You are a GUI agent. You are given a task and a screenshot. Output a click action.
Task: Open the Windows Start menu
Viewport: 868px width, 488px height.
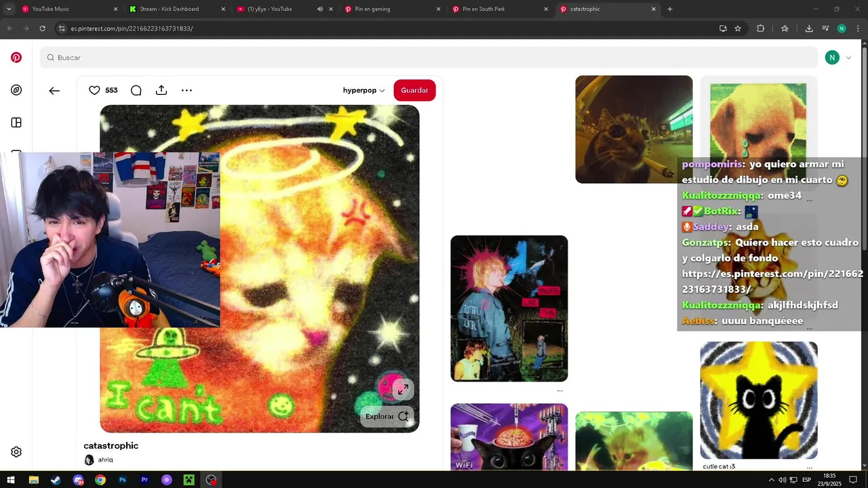pos(11,480)
